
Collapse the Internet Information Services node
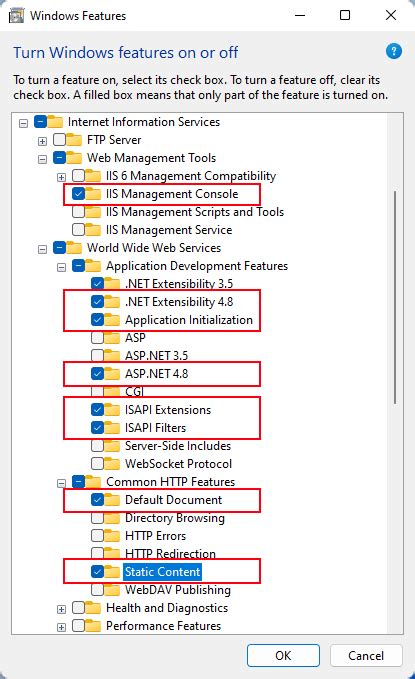pyautogui.click(x=23, y=123)
